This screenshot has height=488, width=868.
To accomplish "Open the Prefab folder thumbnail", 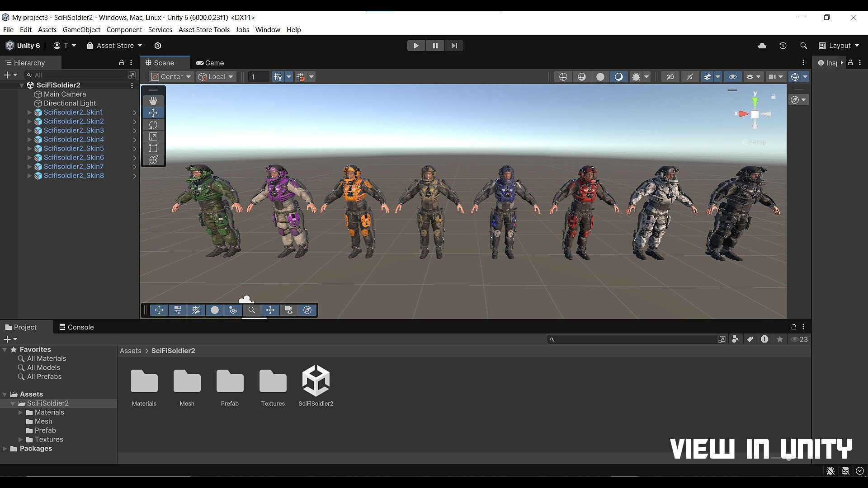I will pyautogui.click(x=230, y=381).
